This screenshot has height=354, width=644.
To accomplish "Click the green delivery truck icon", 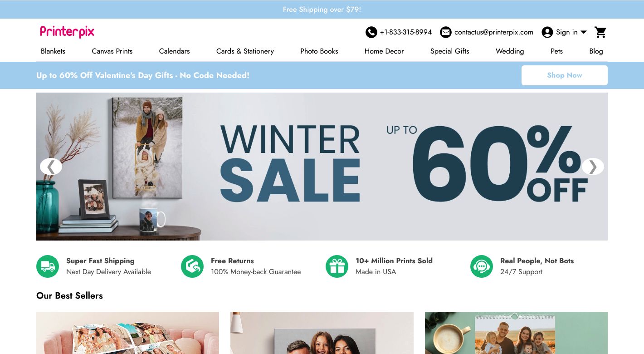I will [48, 266].
